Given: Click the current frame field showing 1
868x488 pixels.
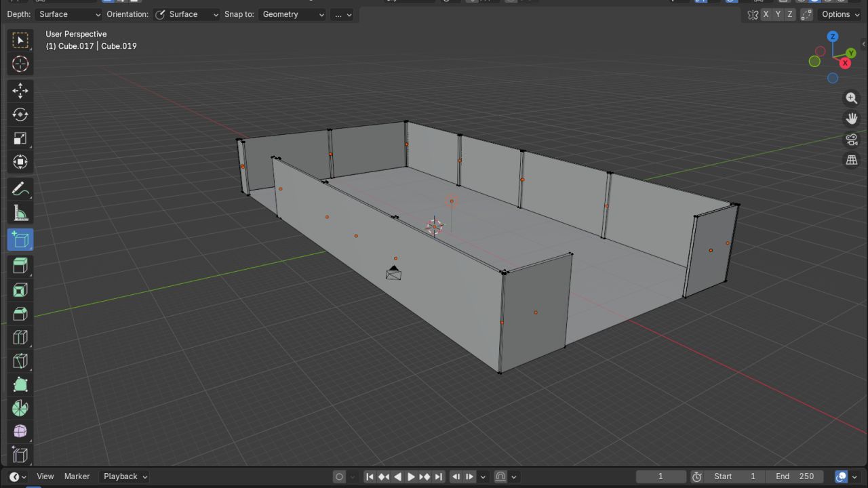Looking at the screenshot, I should click(x=661, y=476).
